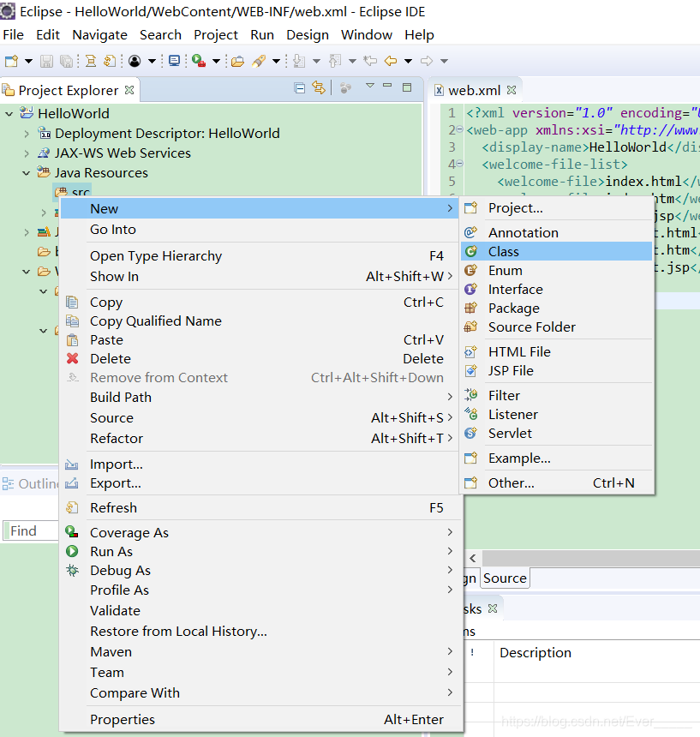This screenshot has height=737, width=700.
Task: Click the Find input field in Outline
Action: tap(32, 530)
